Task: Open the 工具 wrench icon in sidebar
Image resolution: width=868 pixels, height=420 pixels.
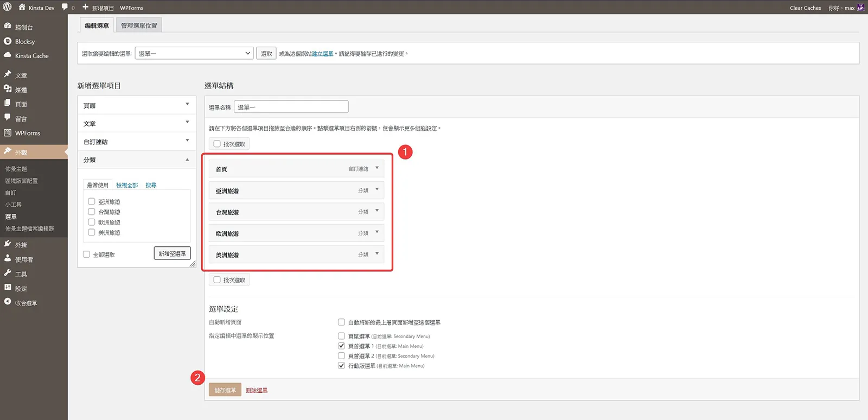Action: tap(8, 273)
